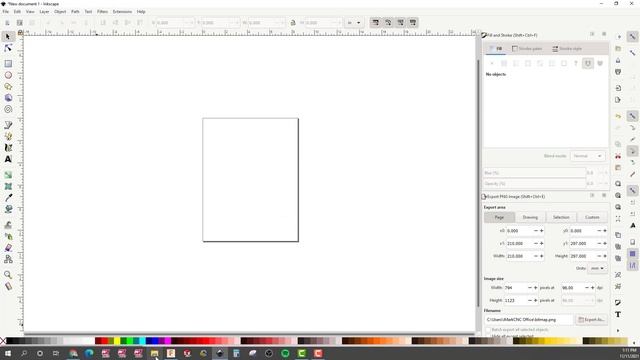Select the Page export area button
The image size is (640, 360).
(x=499, y=217)
